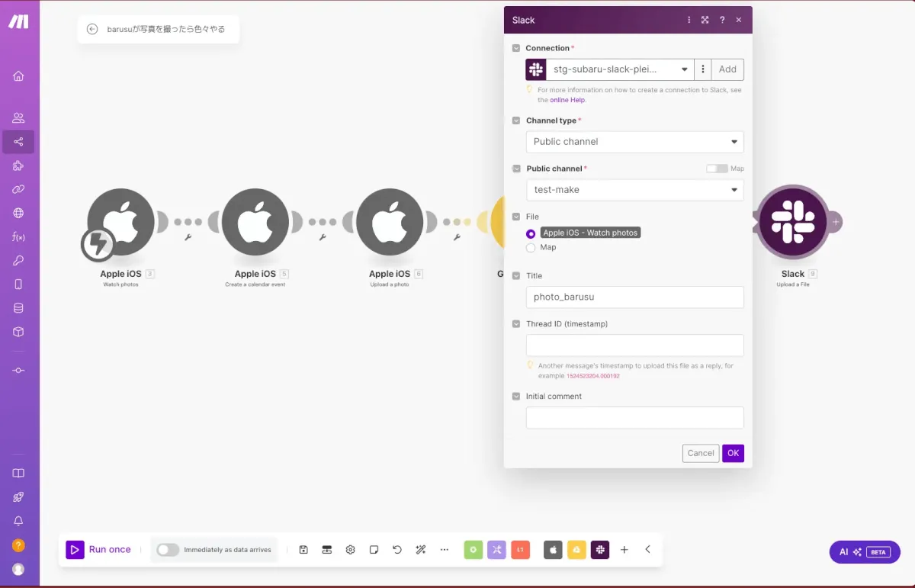The image size is (915, 588).
Task: Open Webhooks via the globe icon
Action: (18, 213)
